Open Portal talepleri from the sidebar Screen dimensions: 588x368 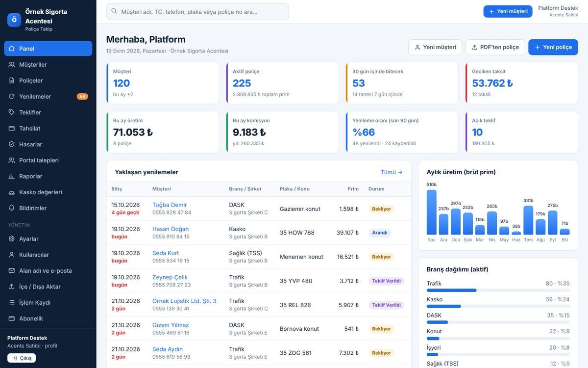[x=48, y=160]
